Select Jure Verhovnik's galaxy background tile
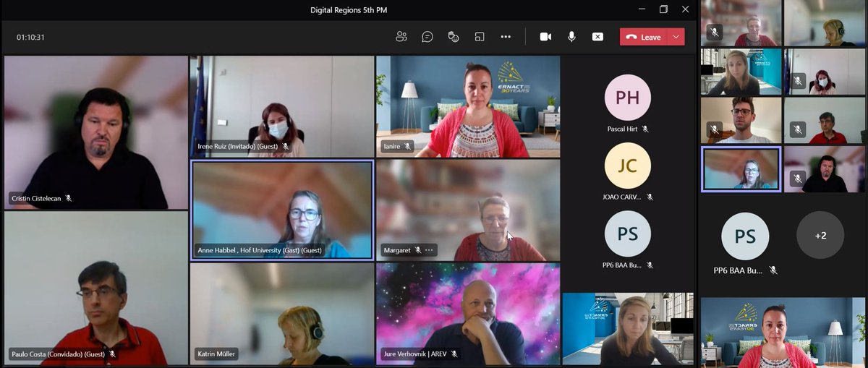Viewport: 868px width, 368px height. (468, 314)
